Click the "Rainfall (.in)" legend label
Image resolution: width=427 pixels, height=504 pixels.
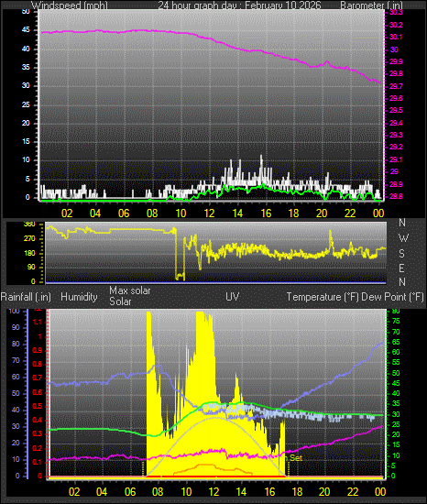[x=26, y=297]
